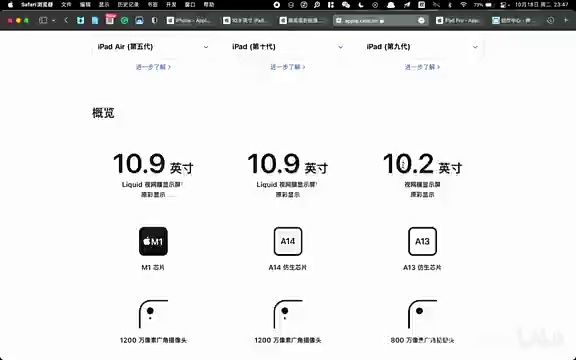Click the round button in address bar
The width and height of the screenshot is (576, 360).
pos(421,21)
